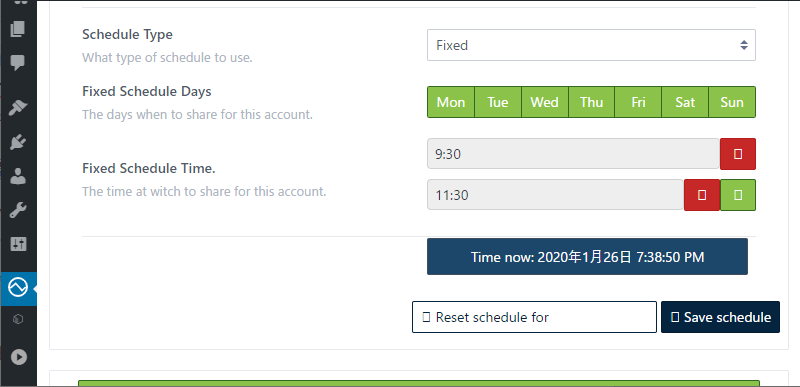This screenshot has width=800, height=387.
Task: Open the Schedule Type dropdown
Action: click(x=591, y=45)
